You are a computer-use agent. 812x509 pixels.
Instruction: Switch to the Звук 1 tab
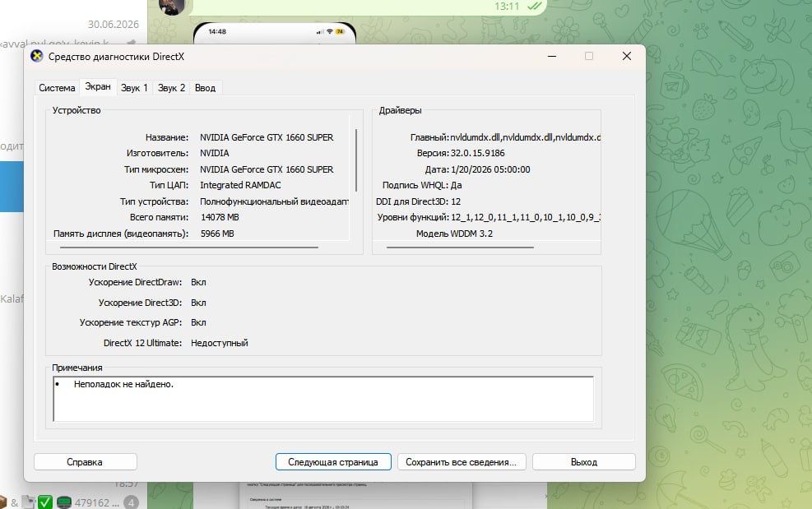[x=134, y=87]
